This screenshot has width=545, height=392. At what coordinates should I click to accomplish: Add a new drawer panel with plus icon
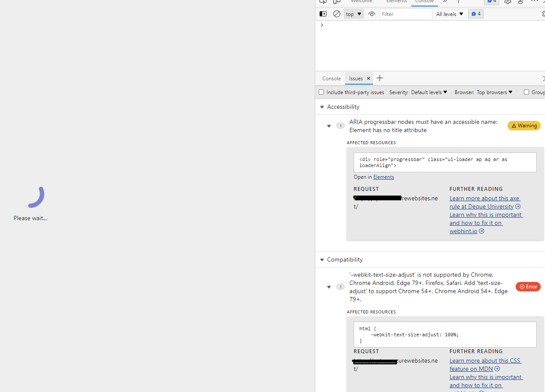pyautogui.click(x=380, y=78)
